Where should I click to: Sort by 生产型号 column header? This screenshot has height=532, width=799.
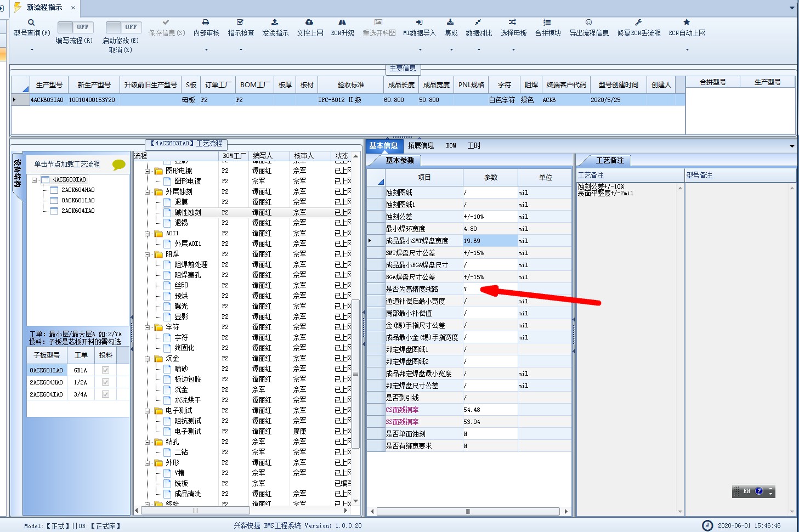(x=49, y=84)
